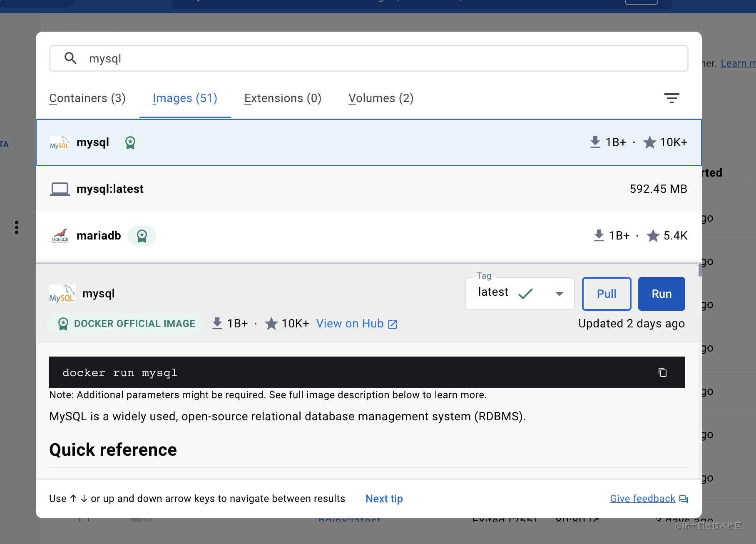Click the docker run mysql command text

point(120,372)
